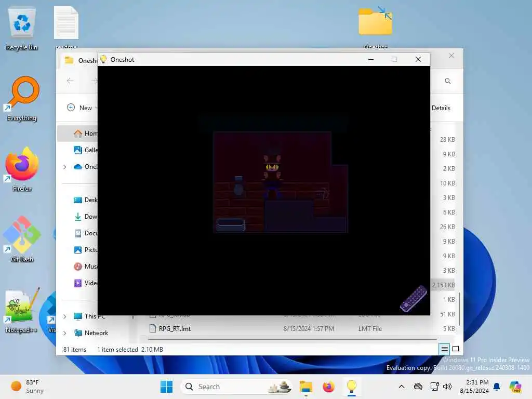Open Copilot preview icon in taskbar
The image size is (532, 399).
click(515, 387)
